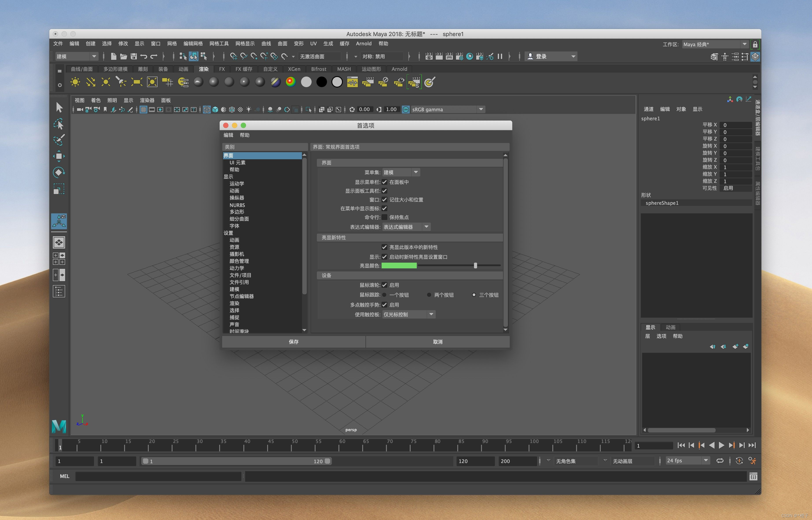Open the 24 fps frame rate dropdown
Viewport: 812px width, 520px height.
click(x=687, y=461)
